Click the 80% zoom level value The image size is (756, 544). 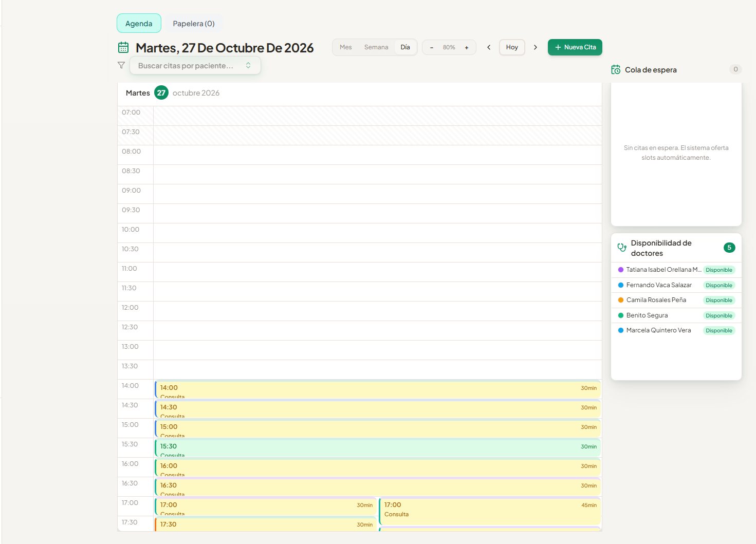(x=449, y=47)
